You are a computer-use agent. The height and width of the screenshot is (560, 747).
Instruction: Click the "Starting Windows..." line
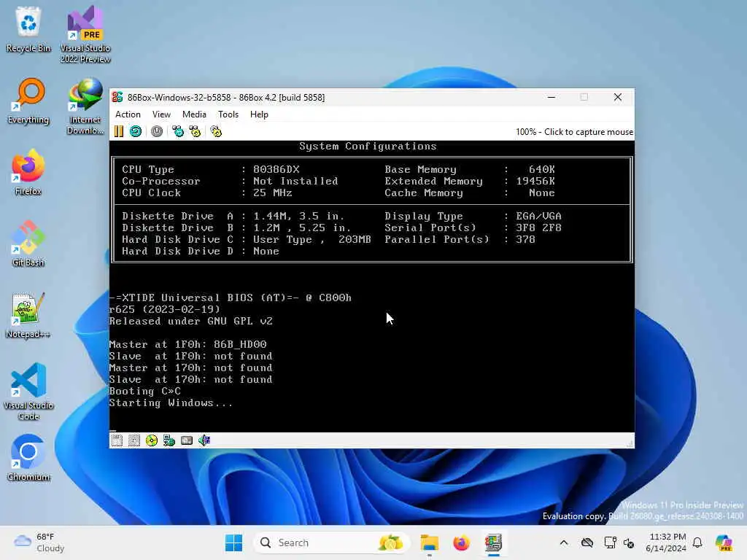171,402
